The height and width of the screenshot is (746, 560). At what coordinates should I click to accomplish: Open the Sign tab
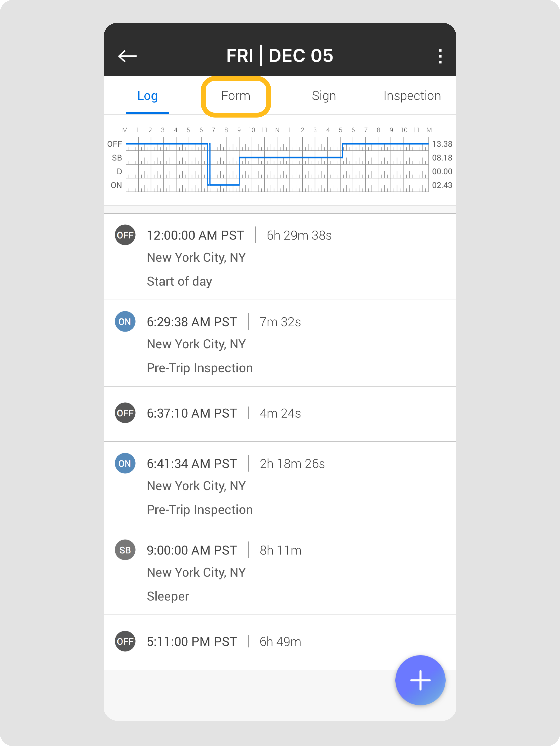[x=324, y=96]
